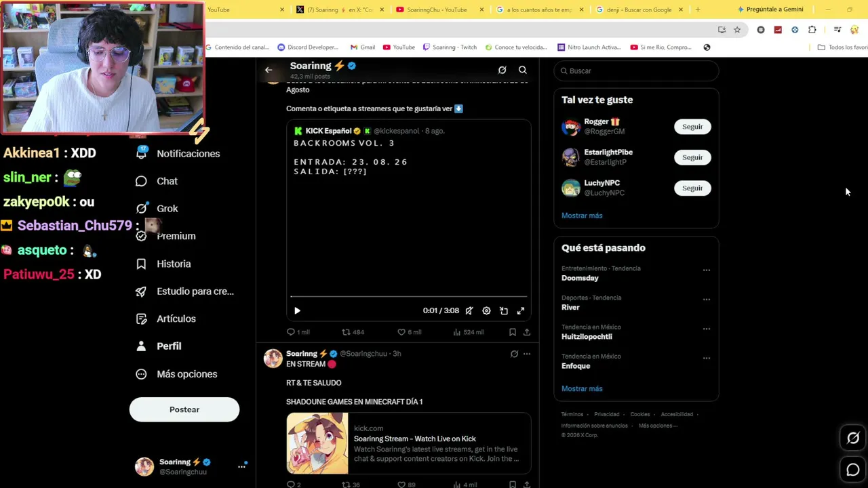Open Notificaciones in the sidebar
The width and height of the screenshot is (868, 488).
(x=179, y=154)
